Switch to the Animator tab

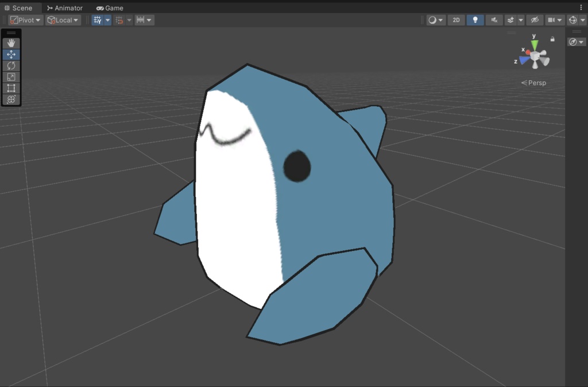pos(64,7)
